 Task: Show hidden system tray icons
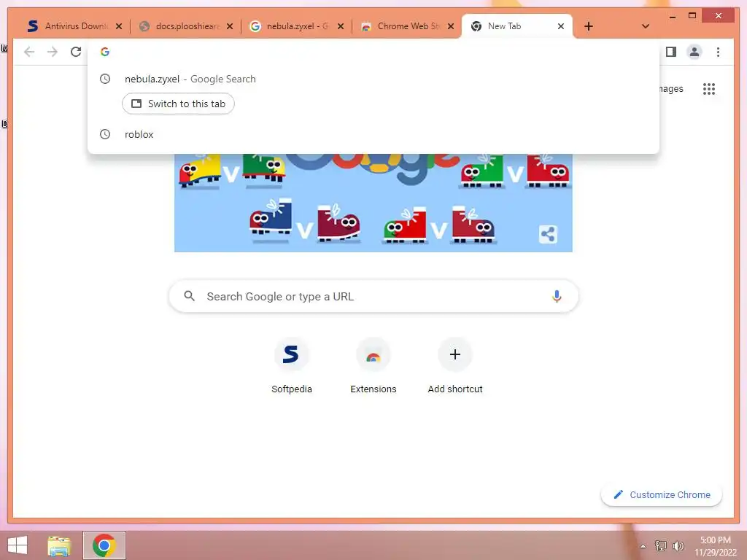643,546
